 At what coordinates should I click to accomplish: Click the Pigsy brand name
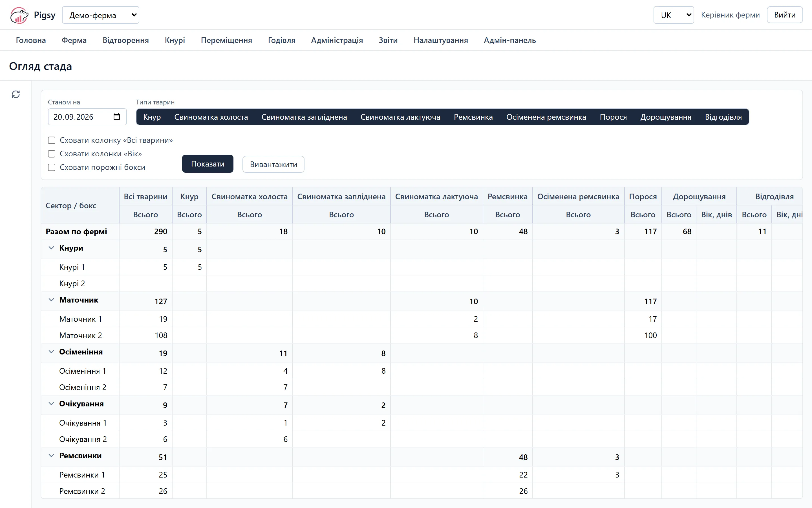click(45, 15)
